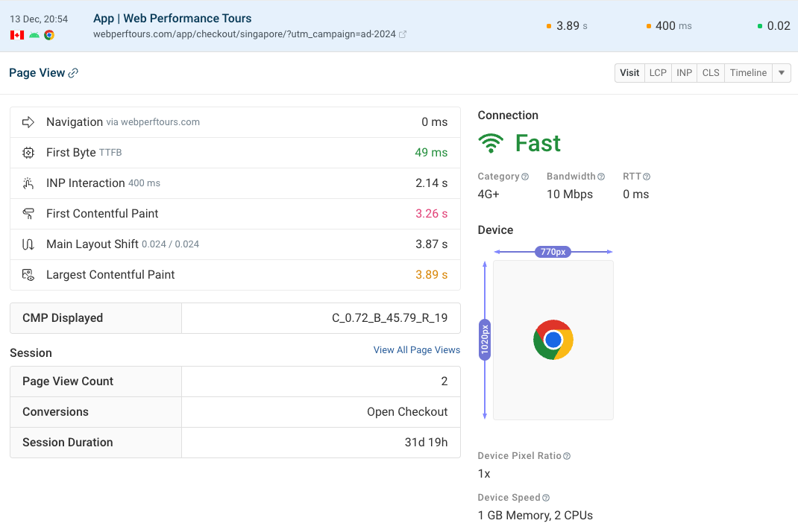Open the dropdown arrow next to Timeline tab

click(x=781, y=72)
